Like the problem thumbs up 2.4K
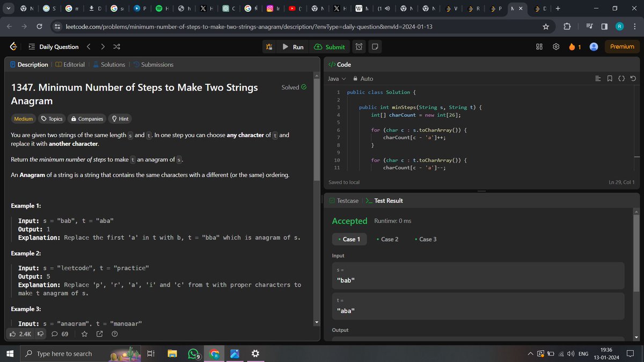This screenshot has height=362, width=644. click(x=20, y=334)
